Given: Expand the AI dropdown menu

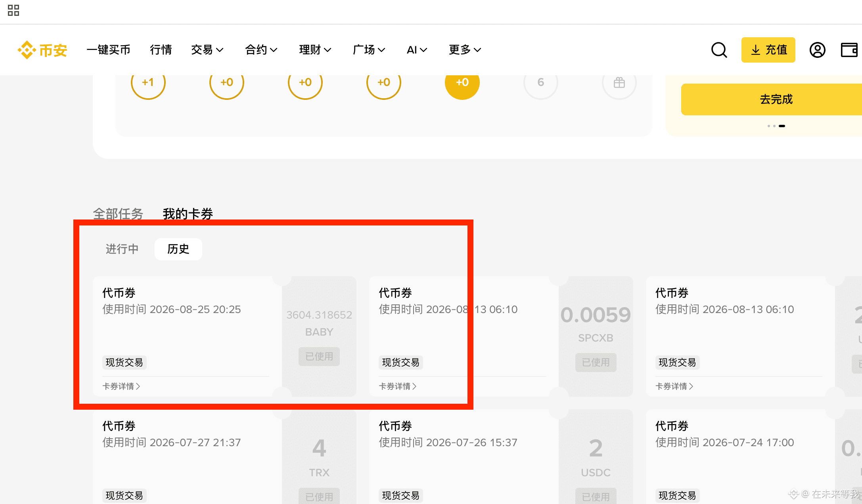Looking at the screenshot, I should coord(417,50).
